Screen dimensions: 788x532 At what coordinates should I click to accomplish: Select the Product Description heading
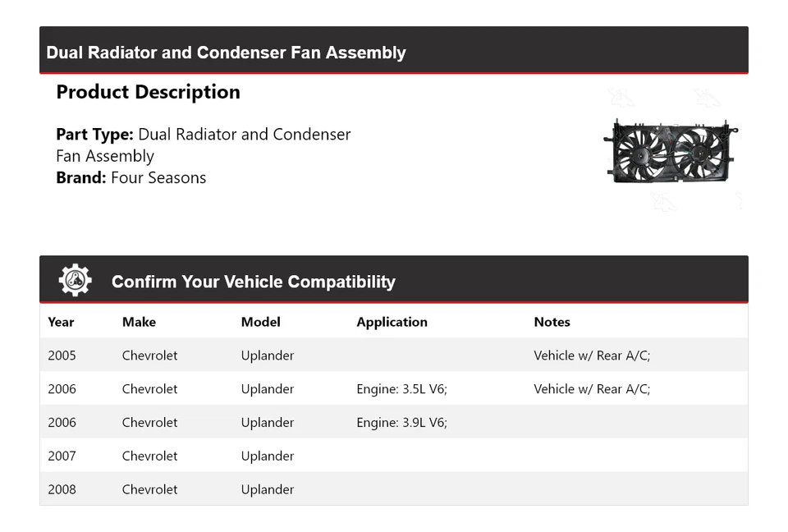pyautogui.click(x=148, y=92)
